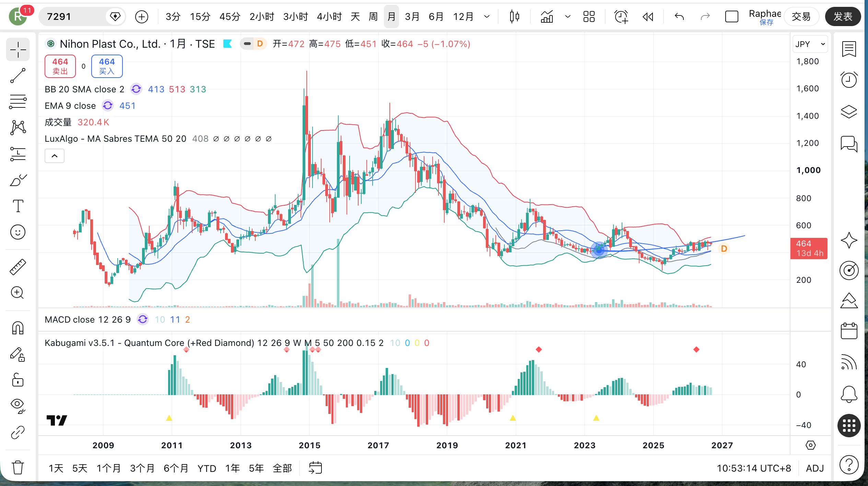The width and height of the screenshot is (868, 486).
Task: Remove drawings with the trash icon
Action: 18,467
